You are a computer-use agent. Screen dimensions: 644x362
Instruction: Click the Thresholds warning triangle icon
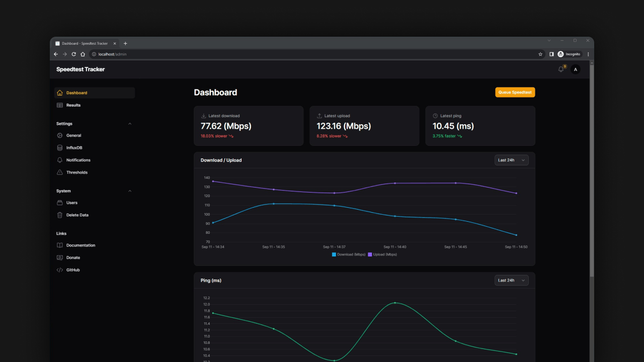pyautogui.click(x=60, y=172)
